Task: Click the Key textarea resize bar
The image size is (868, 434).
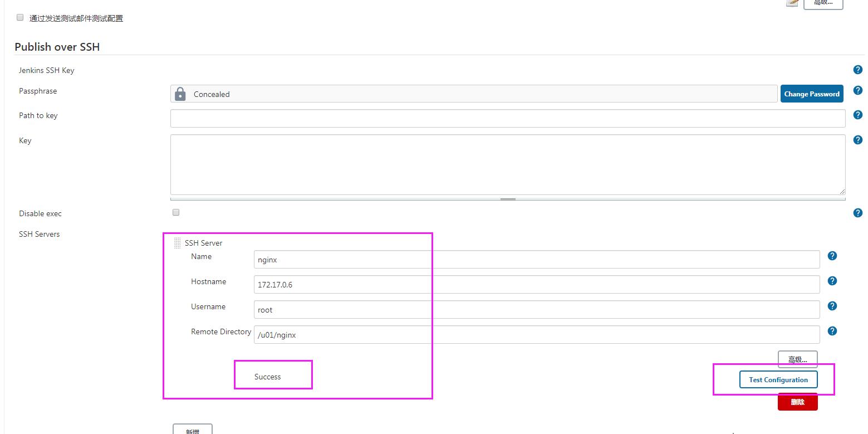Action: 508,199
